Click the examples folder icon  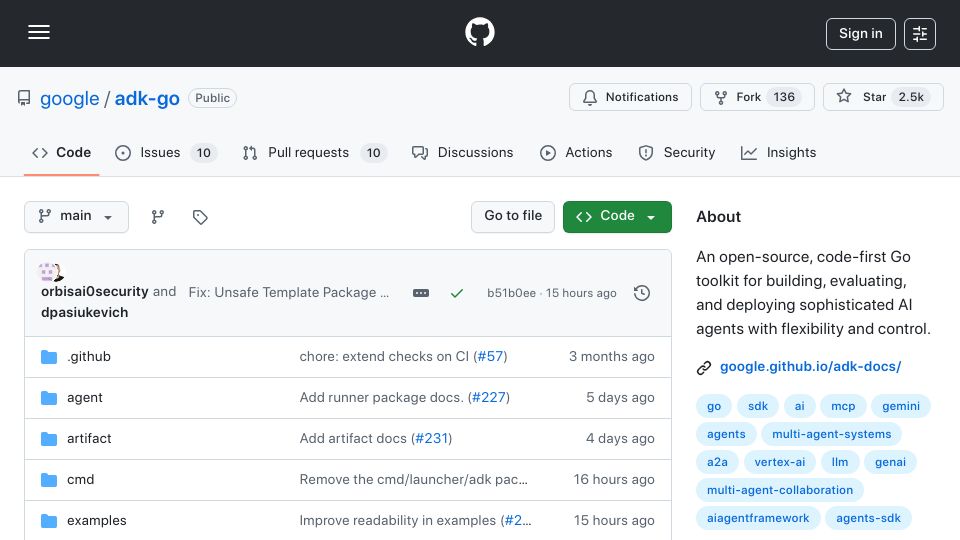(49, 521)
